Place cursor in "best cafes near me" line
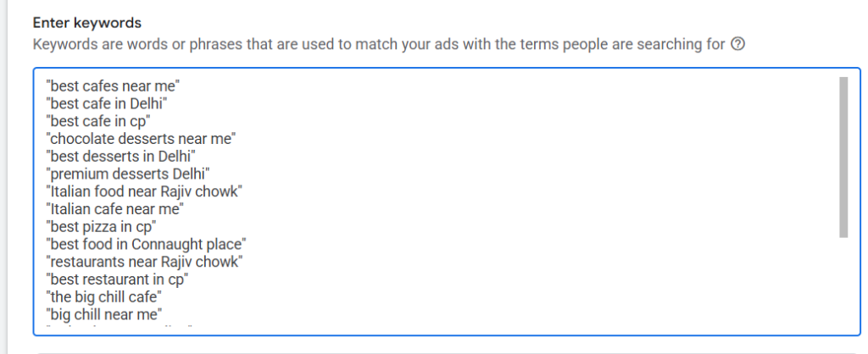Screen dimensions: 868x354 pyautogui.click(x=114, y=86)
